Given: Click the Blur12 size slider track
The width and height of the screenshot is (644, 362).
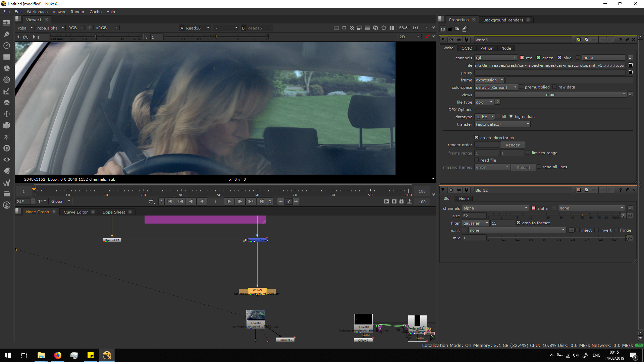Looking at the screenshot, I should [x=553, y=215].
